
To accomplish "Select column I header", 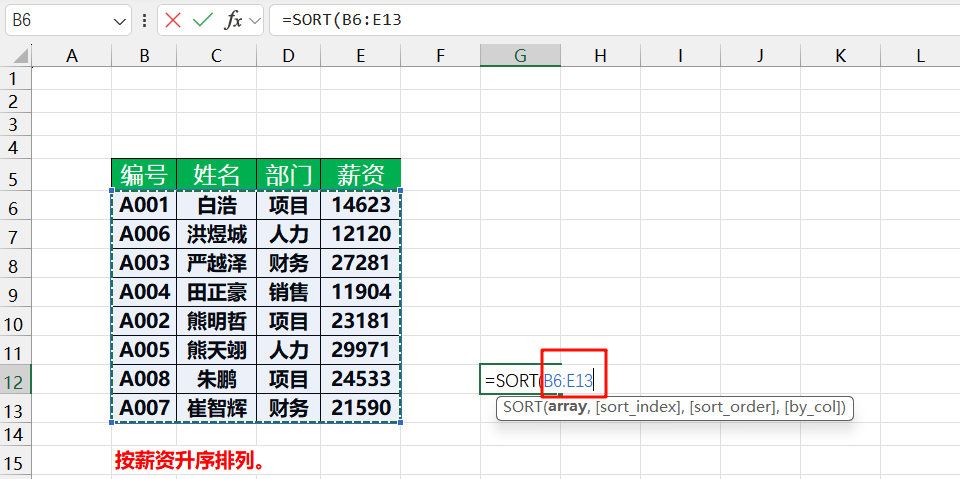I will click(x=680, y=56).
